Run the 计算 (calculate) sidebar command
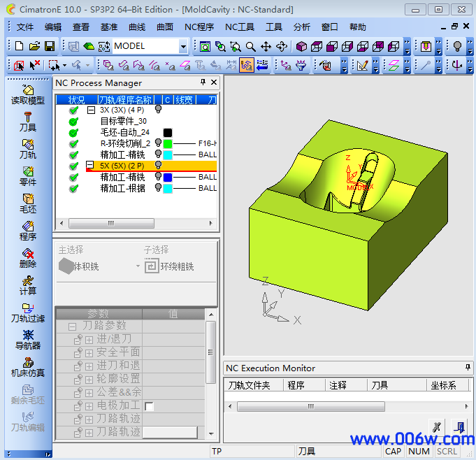476x460 pixels. click(x=28, y=285)
